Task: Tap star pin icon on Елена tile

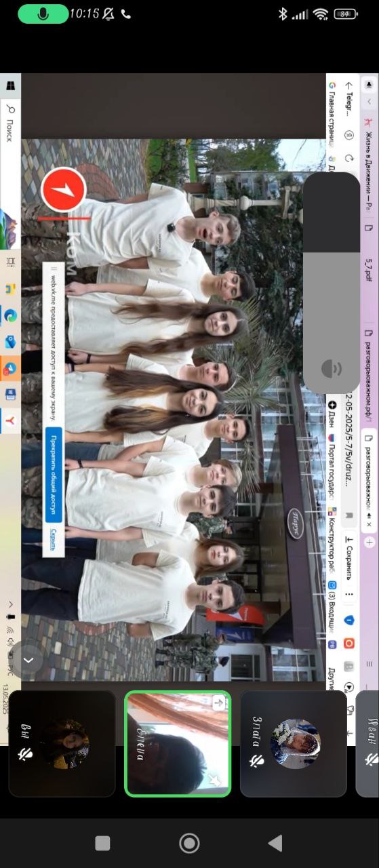Action: click(x=216, y=781)
